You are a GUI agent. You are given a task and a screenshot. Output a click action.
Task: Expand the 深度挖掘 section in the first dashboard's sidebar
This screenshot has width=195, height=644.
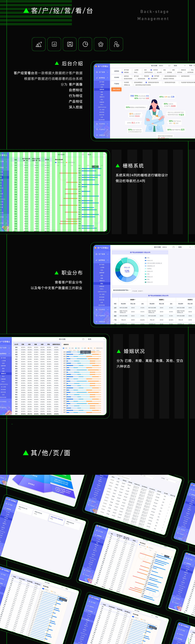pos(108,135)
